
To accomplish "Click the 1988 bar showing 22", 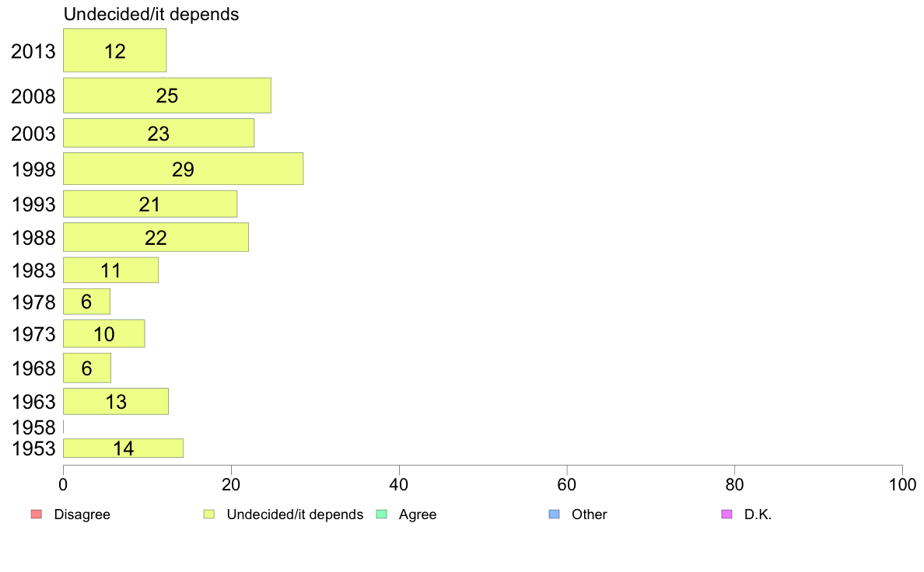I will tap(156, 237).
